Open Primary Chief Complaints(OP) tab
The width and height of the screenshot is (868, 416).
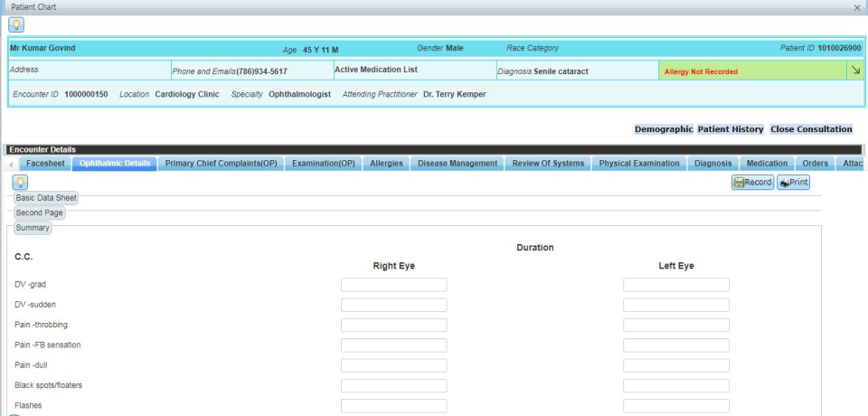tap(221, 164)
